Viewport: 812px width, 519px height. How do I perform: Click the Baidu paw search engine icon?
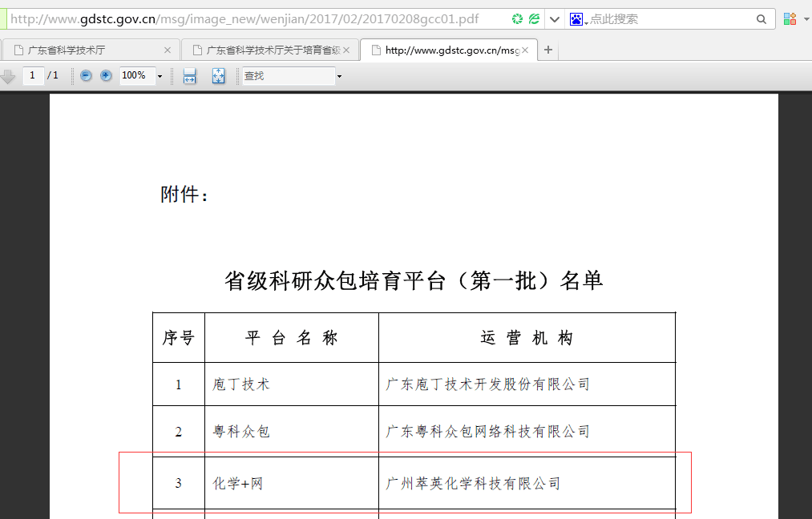click(x=576, y=19)
